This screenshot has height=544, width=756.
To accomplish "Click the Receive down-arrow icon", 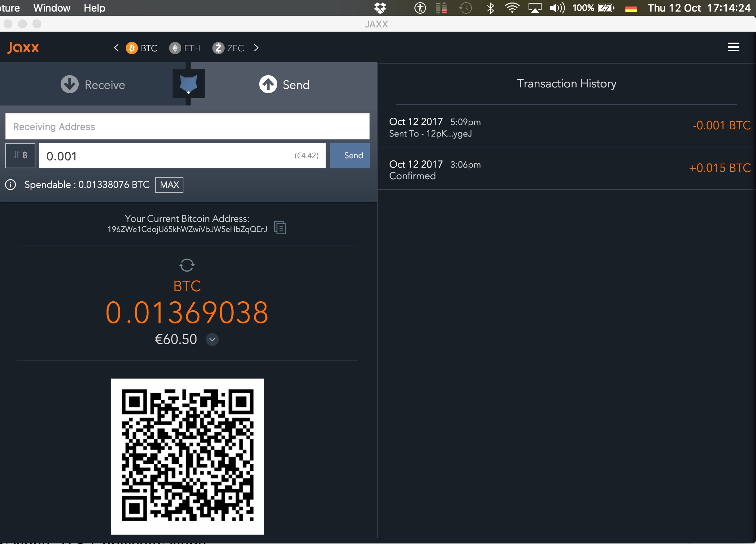I will pyautogui.click(x=69, y=85).
